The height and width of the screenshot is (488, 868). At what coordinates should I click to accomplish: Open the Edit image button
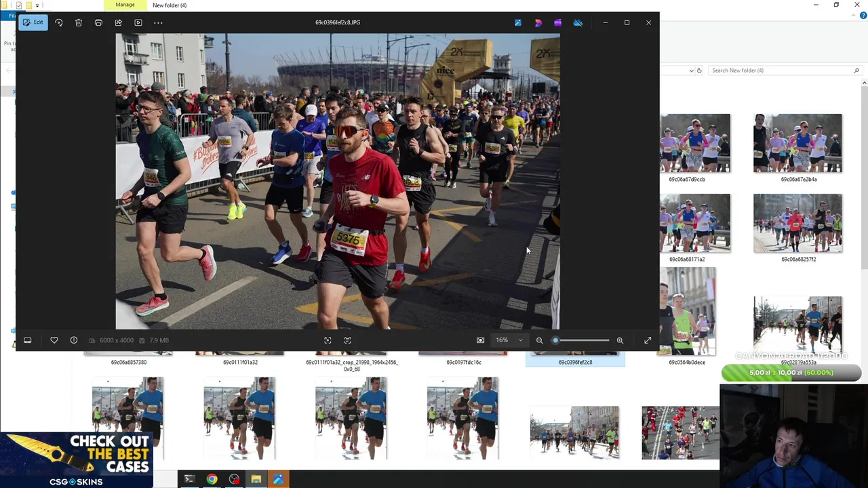click(x=33, y=22)
